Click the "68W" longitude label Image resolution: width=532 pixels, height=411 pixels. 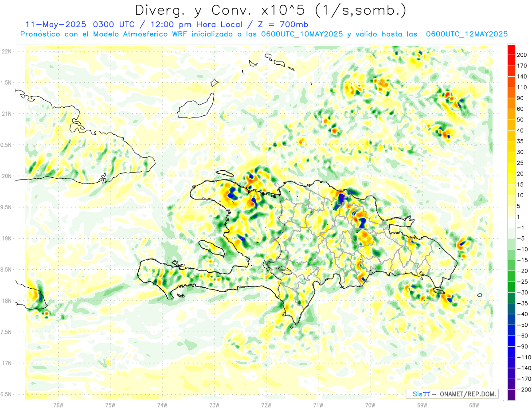tap(474, 405)
